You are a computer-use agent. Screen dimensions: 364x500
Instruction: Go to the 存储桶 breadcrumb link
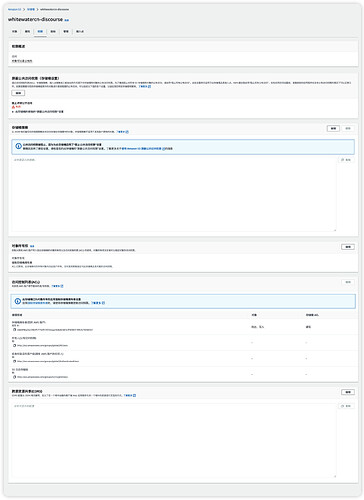click(x=31, y=9)
